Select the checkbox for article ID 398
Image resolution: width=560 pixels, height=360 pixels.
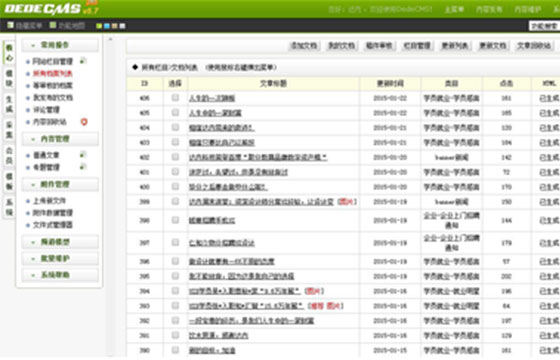point(175,220)
